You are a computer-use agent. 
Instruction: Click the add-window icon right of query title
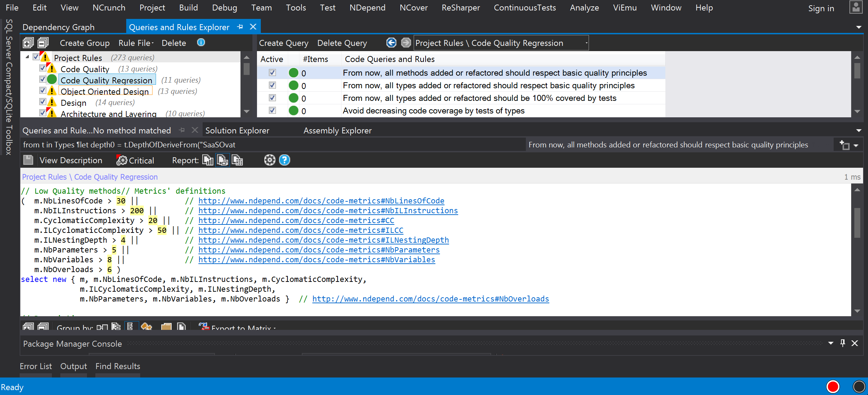845,145
